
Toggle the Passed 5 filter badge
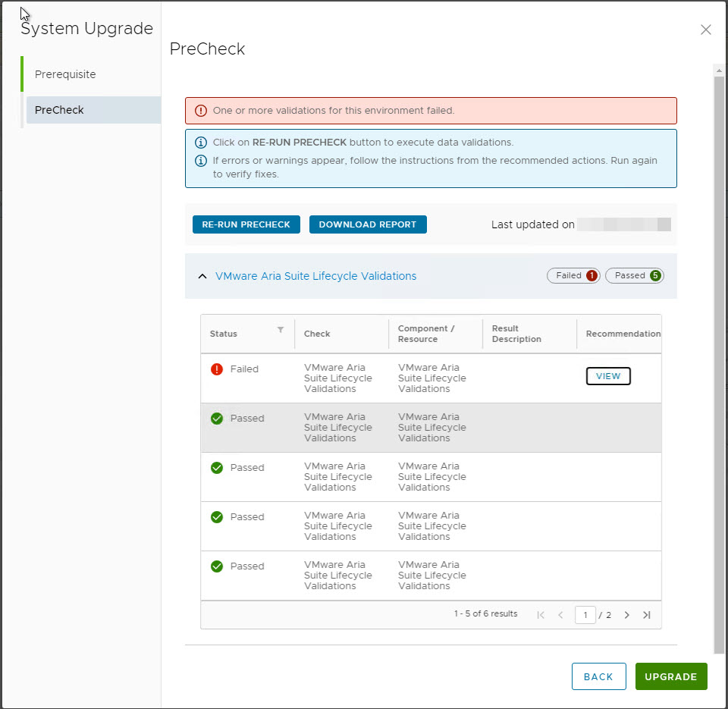tap(635, 275)
